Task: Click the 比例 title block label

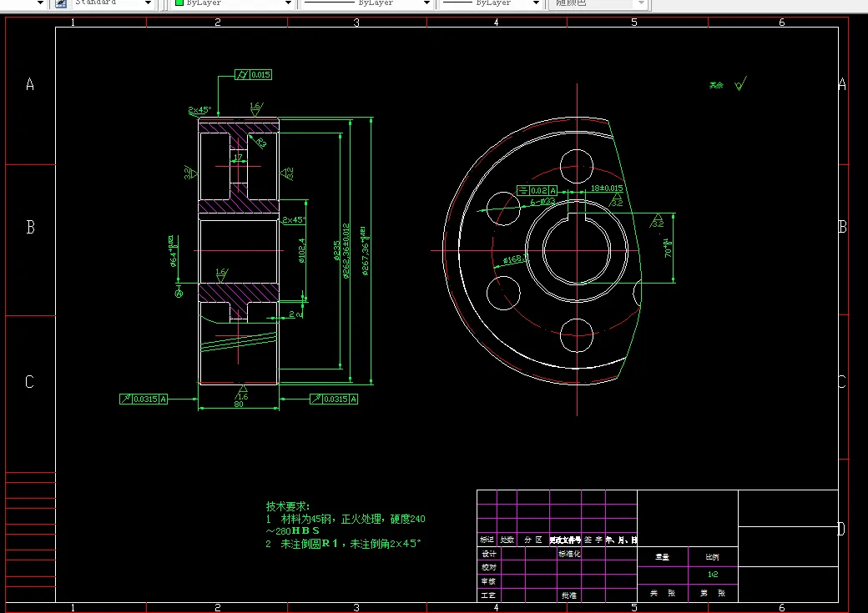Action: [x=713, y=557]
